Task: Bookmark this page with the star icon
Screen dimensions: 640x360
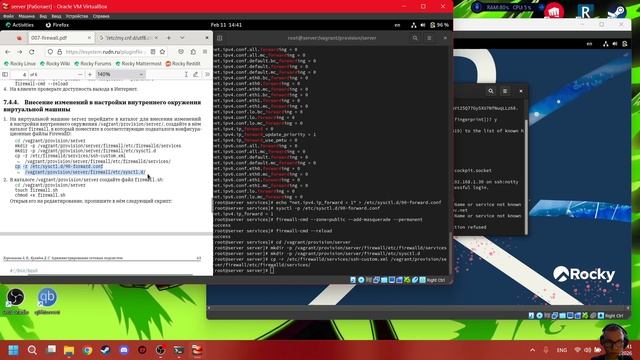Action: coord(162,52)
